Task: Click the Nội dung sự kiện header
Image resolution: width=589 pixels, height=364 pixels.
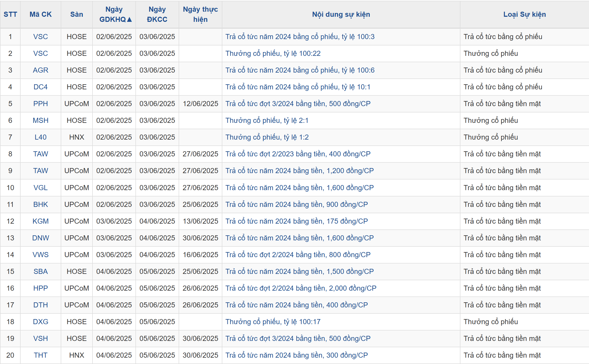Action: [x=341, y=14]
